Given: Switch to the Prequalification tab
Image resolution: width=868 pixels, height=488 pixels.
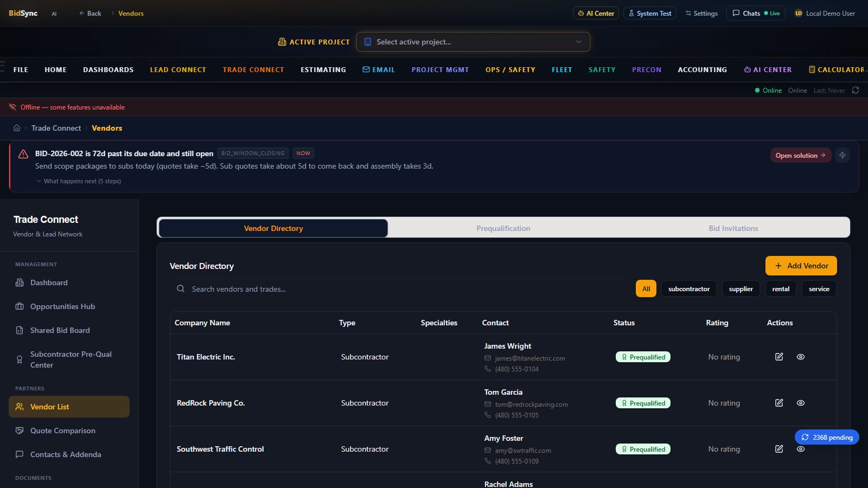Looking at the screenshot, I should point(503,228).
